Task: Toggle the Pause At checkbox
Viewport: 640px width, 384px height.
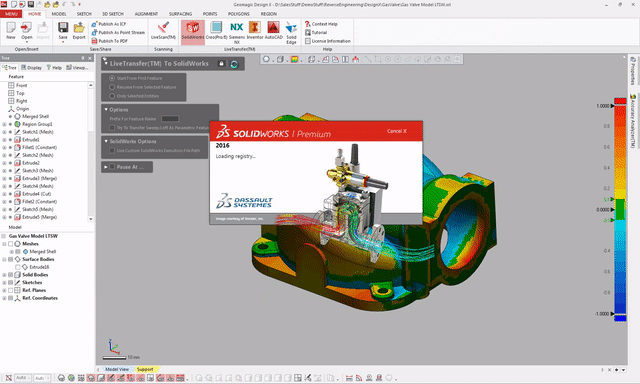Action: coord(112,166)
